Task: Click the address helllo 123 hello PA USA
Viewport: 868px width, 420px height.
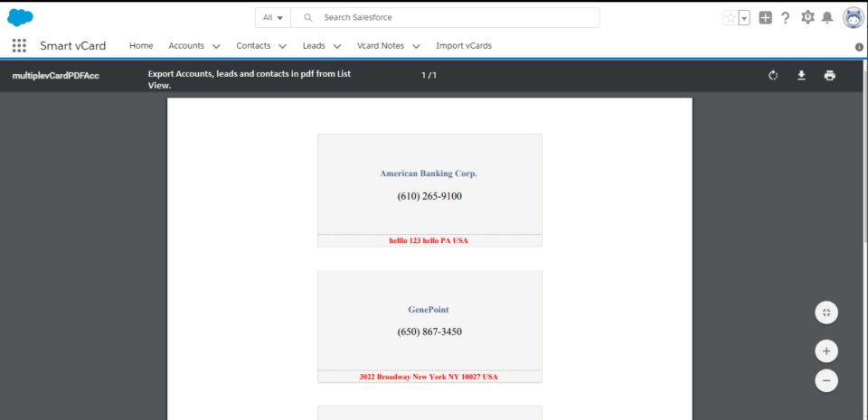Action: point(429,240)
